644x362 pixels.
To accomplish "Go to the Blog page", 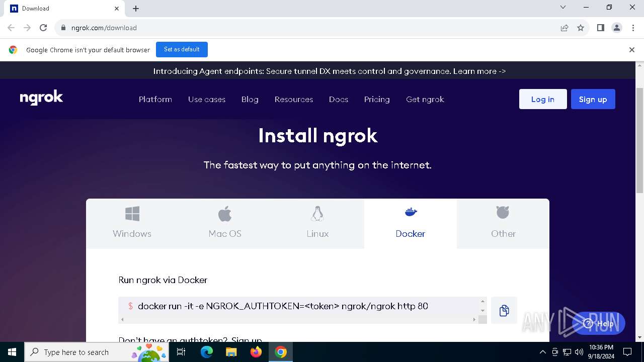I will (250, 99).
